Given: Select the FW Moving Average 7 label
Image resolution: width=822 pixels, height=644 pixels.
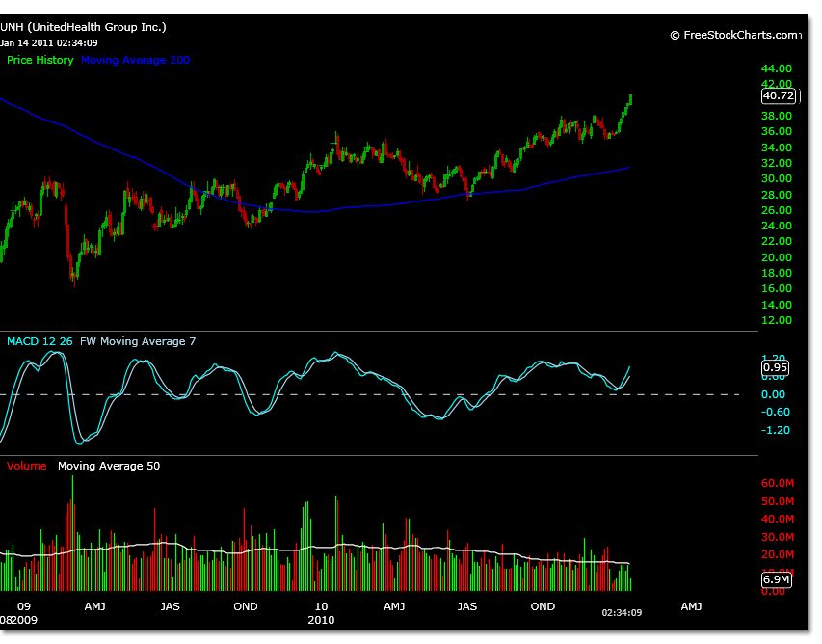Looking at the screenshot, I should pos(133,341).
